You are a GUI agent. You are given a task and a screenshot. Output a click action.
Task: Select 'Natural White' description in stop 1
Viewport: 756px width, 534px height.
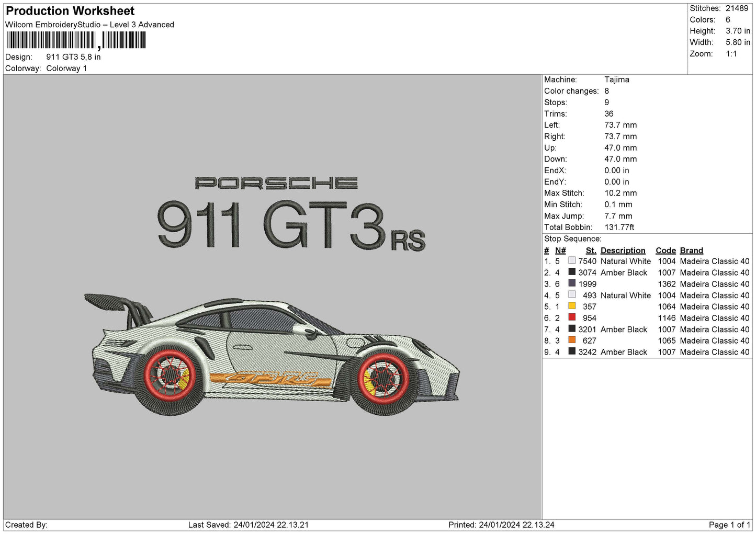626,262
